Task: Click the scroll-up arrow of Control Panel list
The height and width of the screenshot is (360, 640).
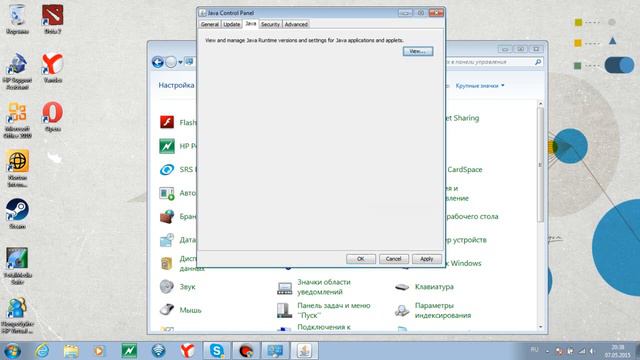Action: [541, 104]
